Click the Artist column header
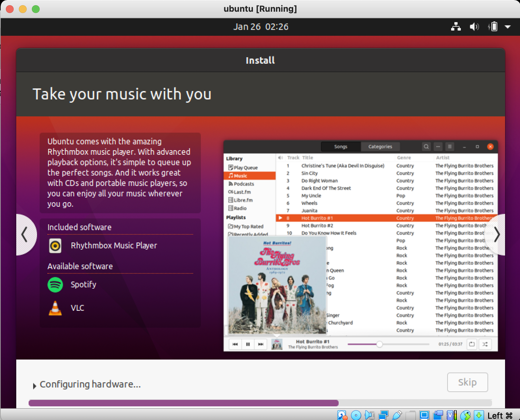 click(443, 158)
